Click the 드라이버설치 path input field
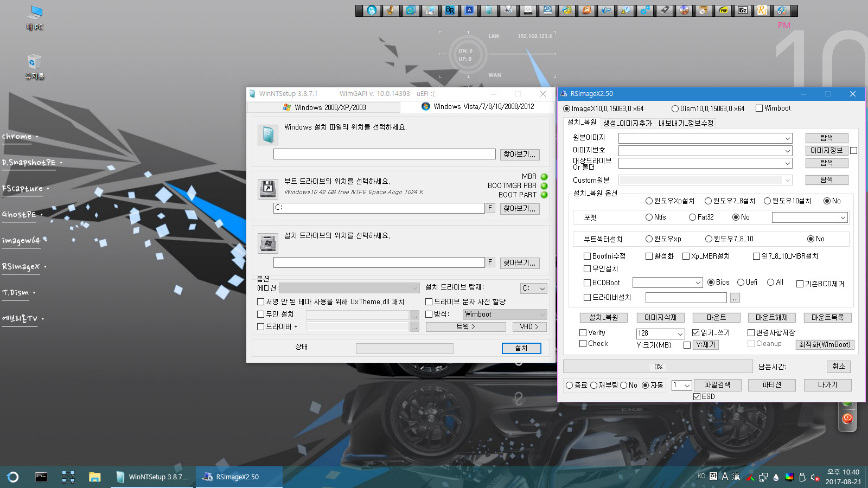868x488 pixels. [x=686, y=298]
